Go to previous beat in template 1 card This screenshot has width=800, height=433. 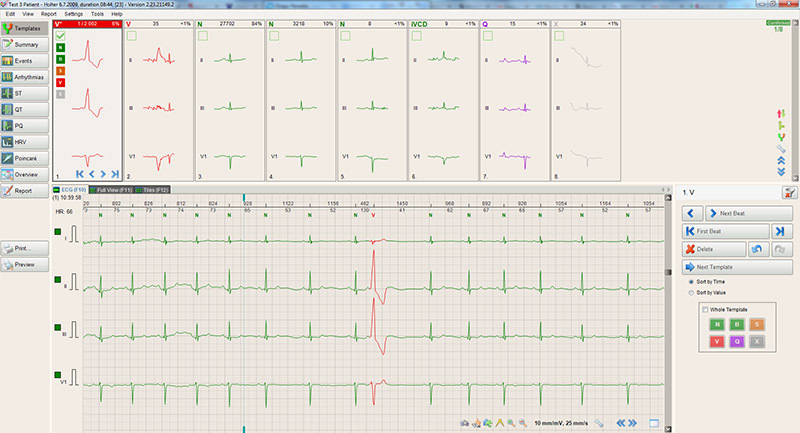pos(92,174)
